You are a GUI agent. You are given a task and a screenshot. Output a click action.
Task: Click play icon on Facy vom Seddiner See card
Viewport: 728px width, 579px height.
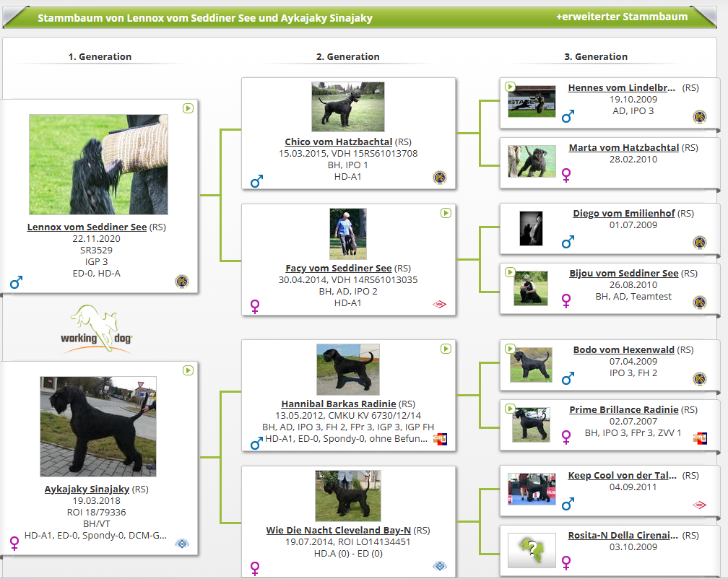pos(446,213)
